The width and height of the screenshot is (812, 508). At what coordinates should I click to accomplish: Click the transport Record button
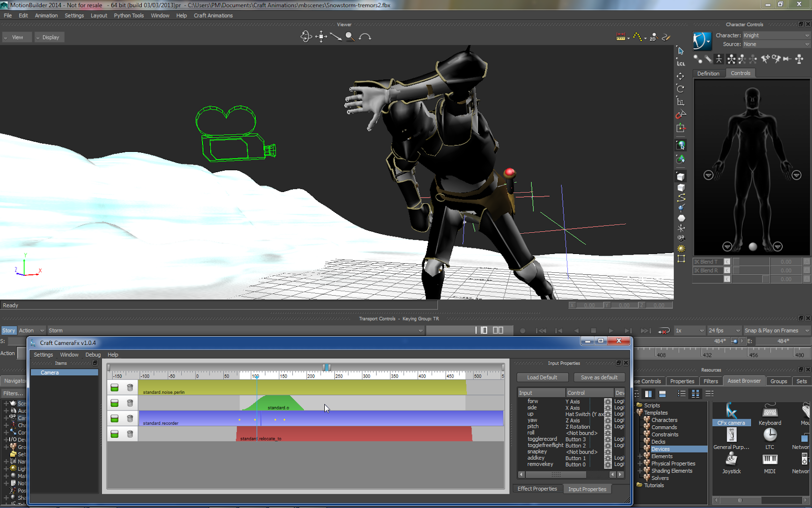[523, 331]
